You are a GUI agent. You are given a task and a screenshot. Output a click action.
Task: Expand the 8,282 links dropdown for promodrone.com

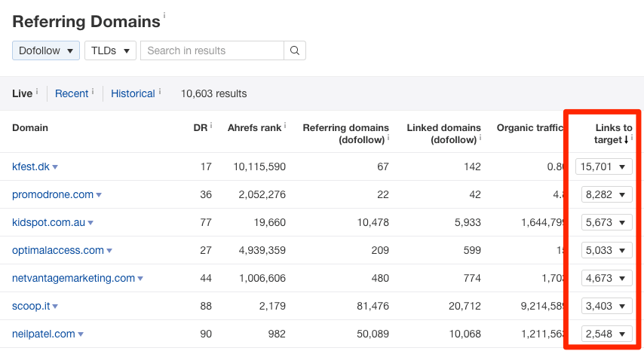pos(606,194)
